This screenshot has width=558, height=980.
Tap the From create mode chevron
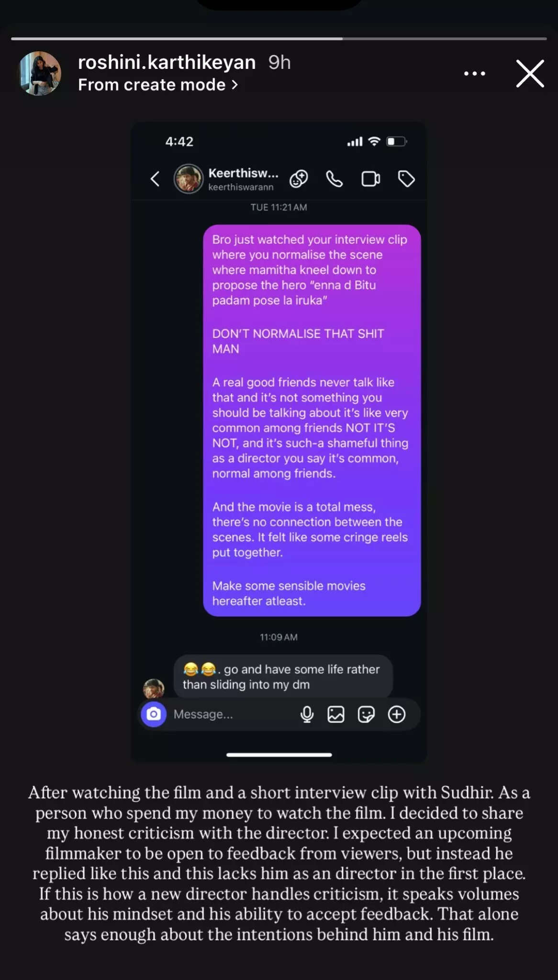tap(234, 85)
